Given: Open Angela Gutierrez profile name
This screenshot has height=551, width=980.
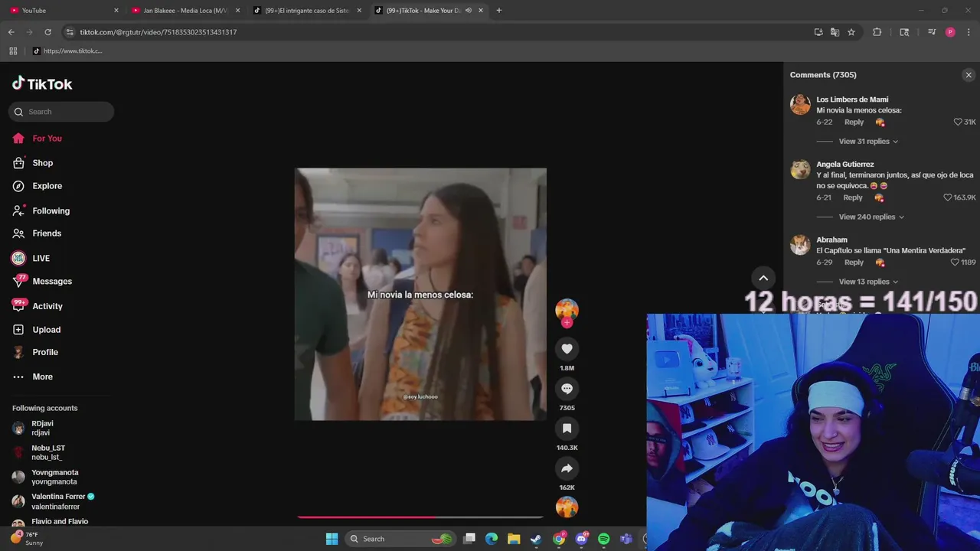Looking at the screenshot, I should click(844, 165).
